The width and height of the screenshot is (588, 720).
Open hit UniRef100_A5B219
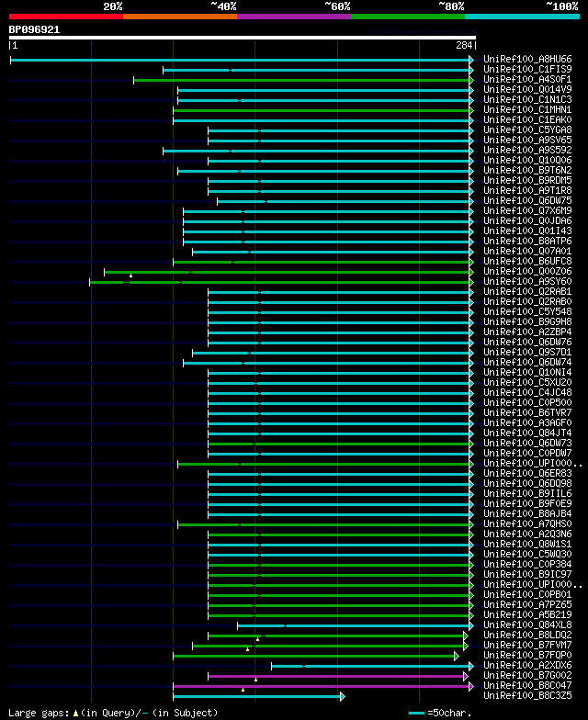527,615
